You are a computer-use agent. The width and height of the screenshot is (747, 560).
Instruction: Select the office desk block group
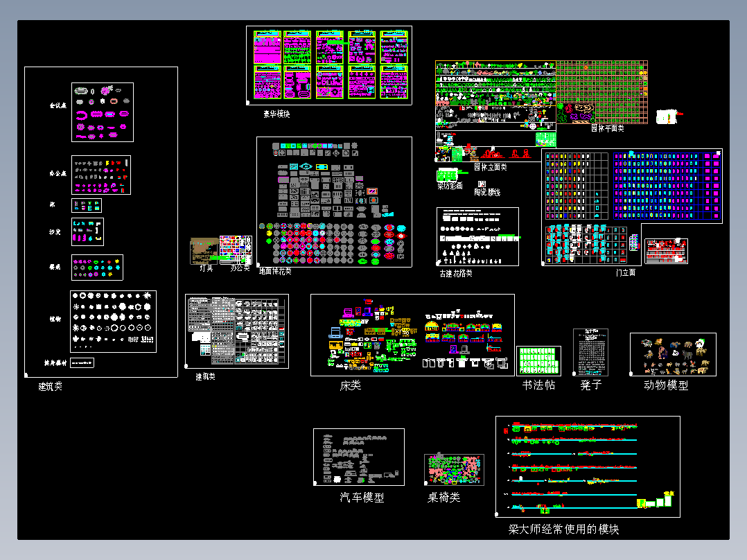(101, 175)
